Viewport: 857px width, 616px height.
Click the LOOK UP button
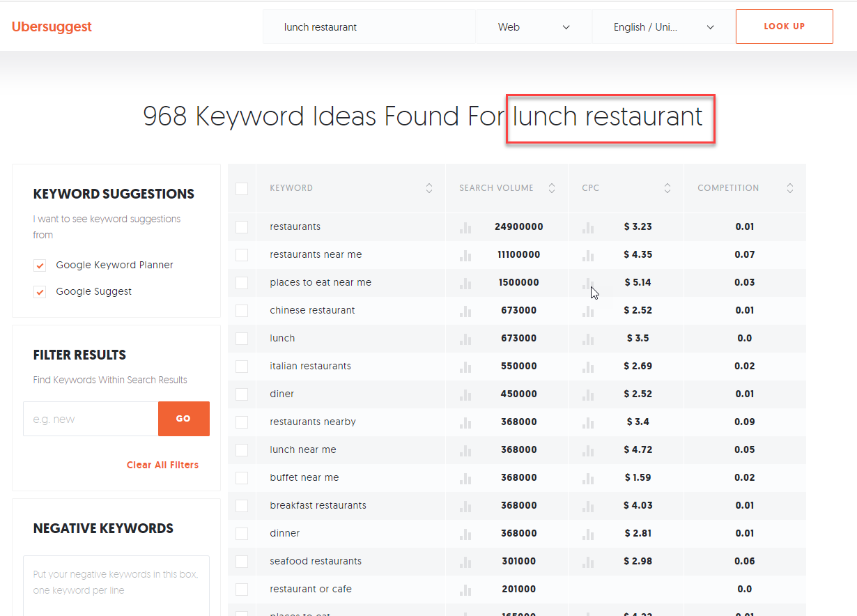pyautogui.click(x=785, y=26)
